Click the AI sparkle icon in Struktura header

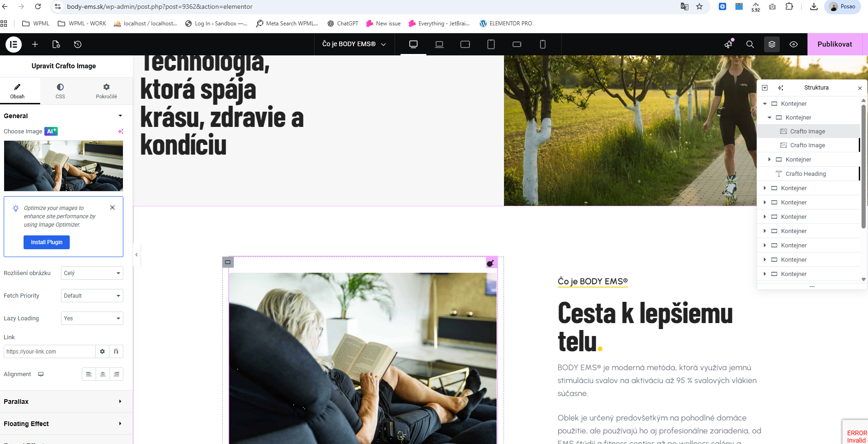coord(781,88)
